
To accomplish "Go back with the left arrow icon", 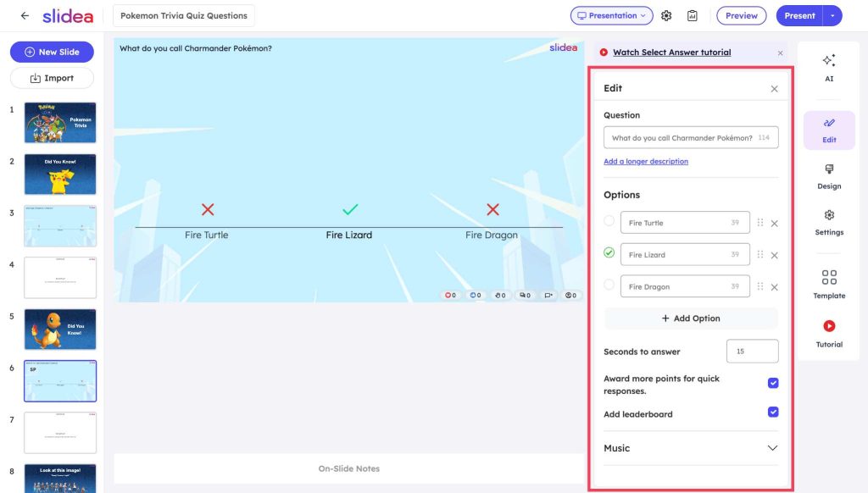I will tap(25, 15).
